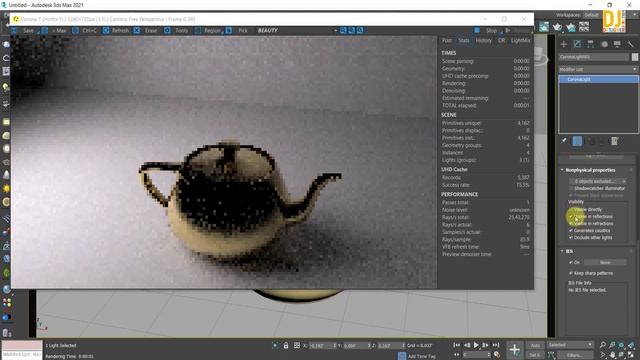Activate the Region render button

[208, 31]
